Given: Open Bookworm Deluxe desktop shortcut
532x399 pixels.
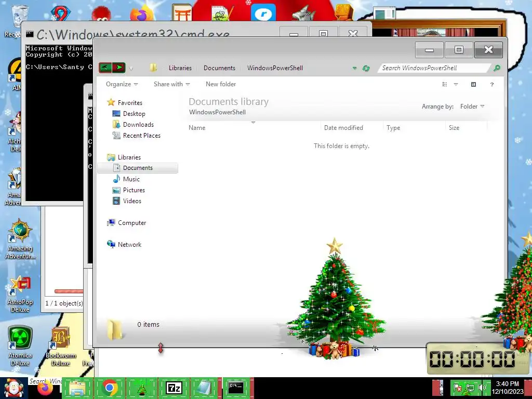Looking at the screenshot, I should click(x=60, y=346).
